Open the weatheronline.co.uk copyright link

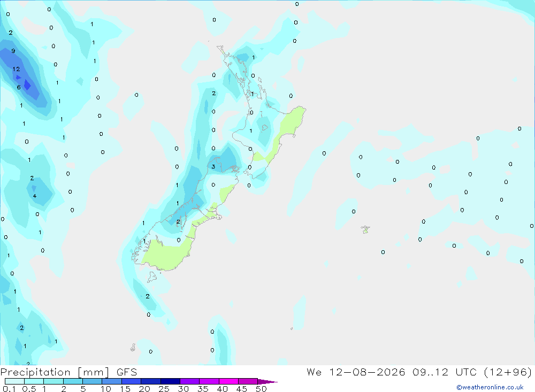point(490,387)
